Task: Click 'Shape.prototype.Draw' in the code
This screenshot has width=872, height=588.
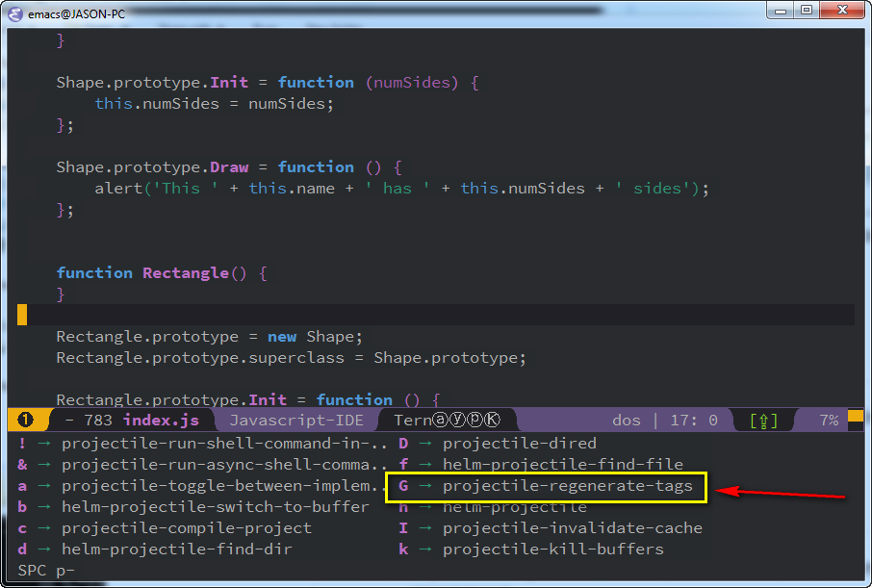Action: (x=152, y=166)
